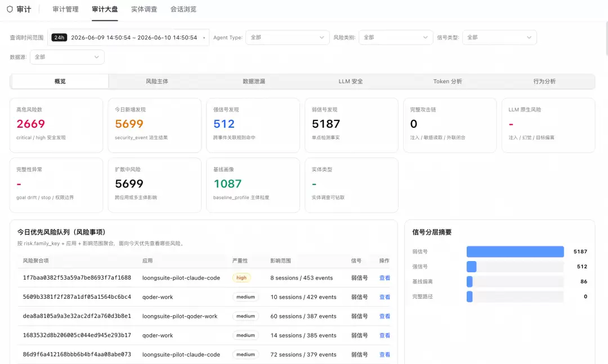The image size is (608, 364).
Task: Open the 风险类别 dropdown
Action: pos(396,38)
